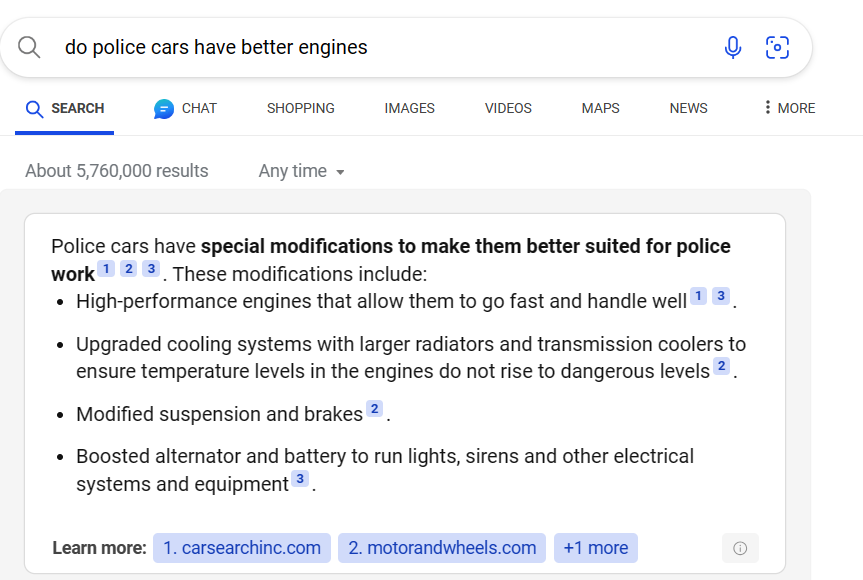The width and height of the screenshot is (863, 580).
Task: Click the Chat bubble icon
Action: 164,109
